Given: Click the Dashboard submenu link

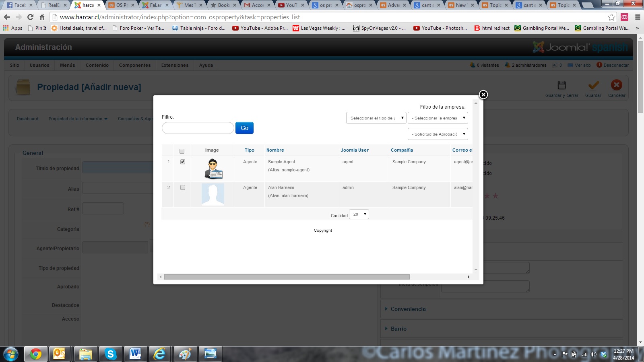Looking at the screenshot, I should coord(27,119).
